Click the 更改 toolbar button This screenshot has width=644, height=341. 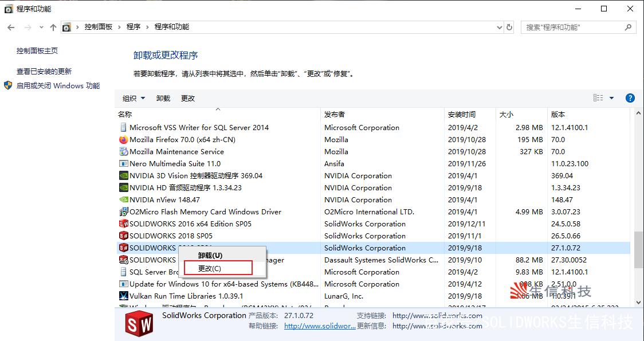[188, 98]
